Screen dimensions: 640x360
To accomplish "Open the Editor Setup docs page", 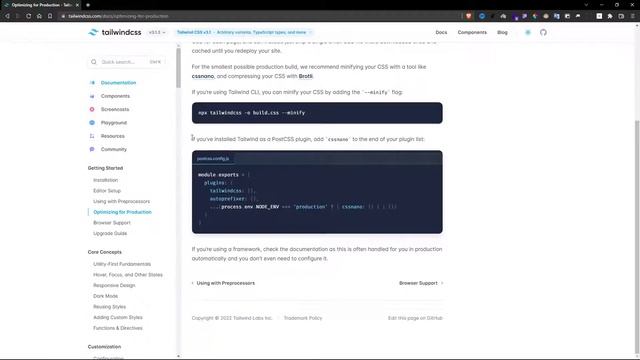I will (x=107, y=191).
